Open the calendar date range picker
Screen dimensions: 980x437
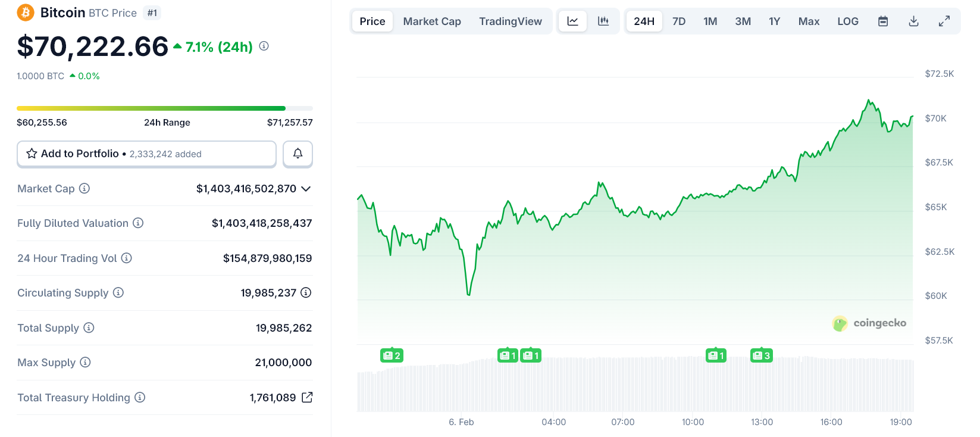coord(883,21)
